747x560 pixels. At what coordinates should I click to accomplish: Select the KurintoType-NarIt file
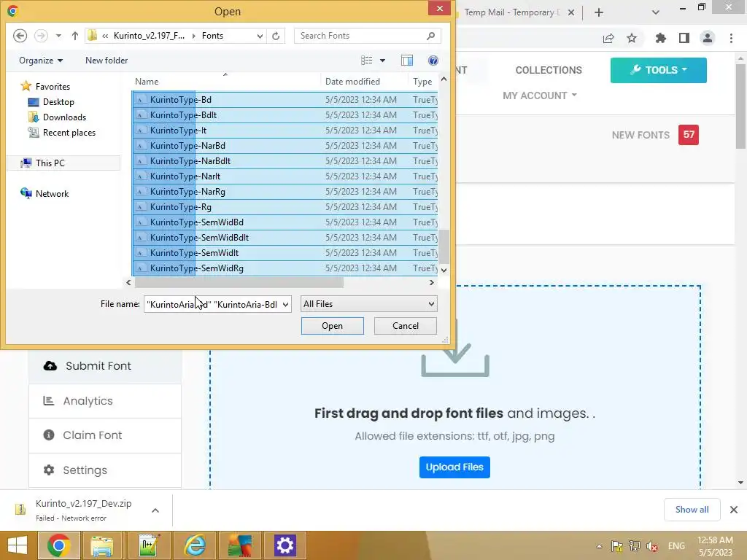[285, 176]
